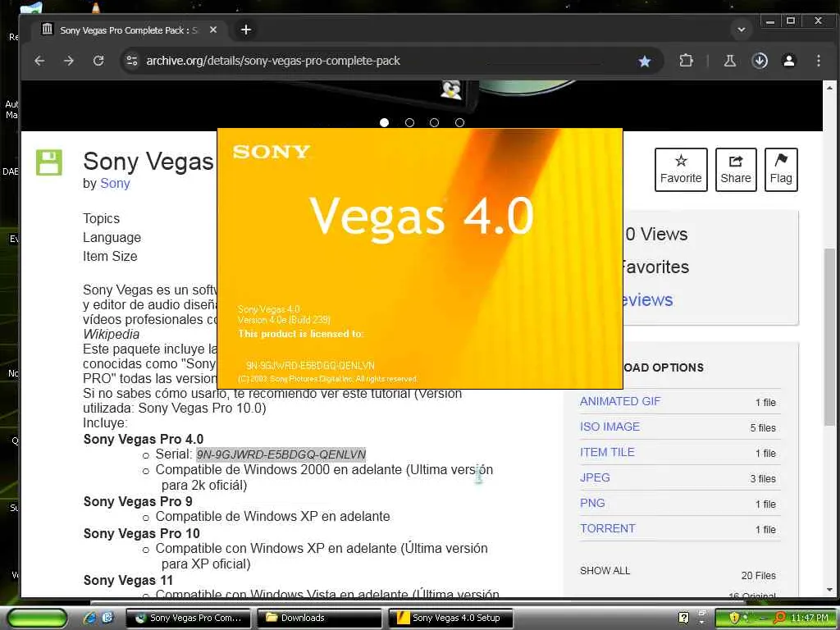
Task: Open site information icon in address bar
Action: coord(132,61)
